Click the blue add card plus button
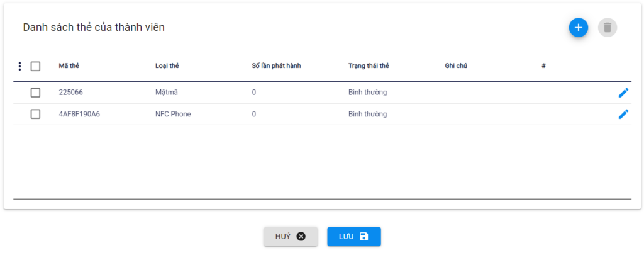644x260 pixels. tap(578, 28)
